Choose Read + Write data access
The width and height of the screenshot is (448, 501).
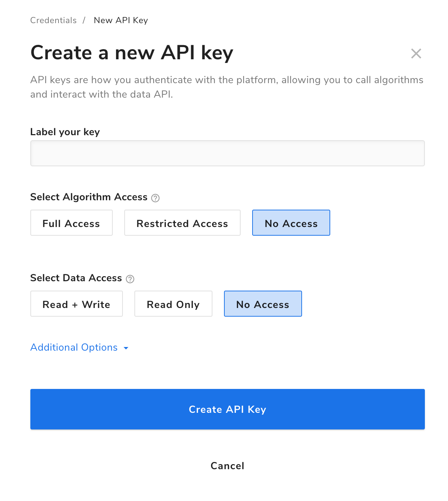[76, 304]
